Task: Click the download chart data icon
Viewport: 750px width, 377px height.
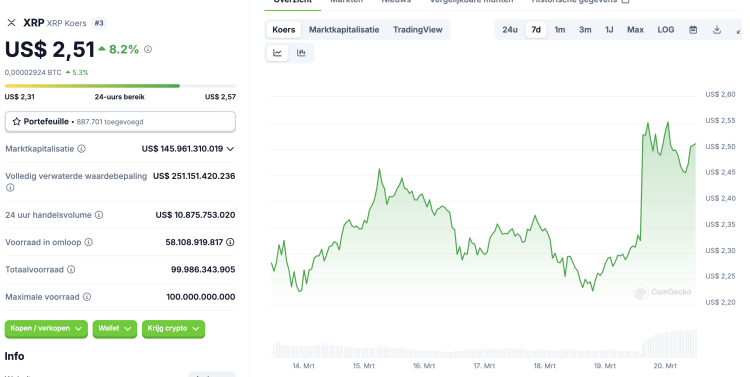Action: (717, 30)
